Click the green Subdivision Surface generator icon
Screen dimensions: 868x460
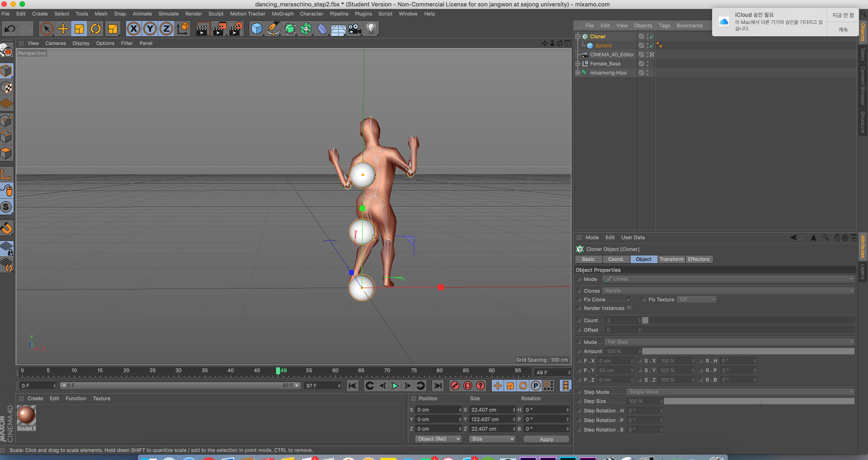tap(290, 29)
